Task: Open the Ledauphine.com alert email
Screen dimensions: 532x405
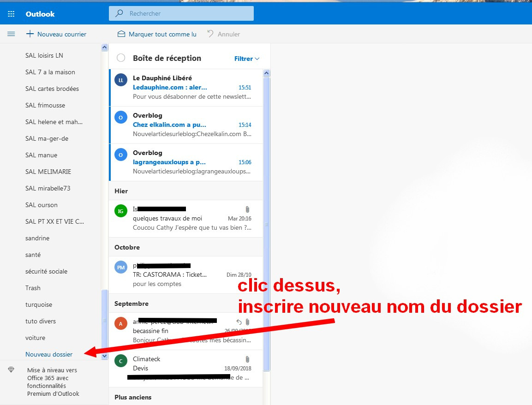Action: click(x=186, y=88)
